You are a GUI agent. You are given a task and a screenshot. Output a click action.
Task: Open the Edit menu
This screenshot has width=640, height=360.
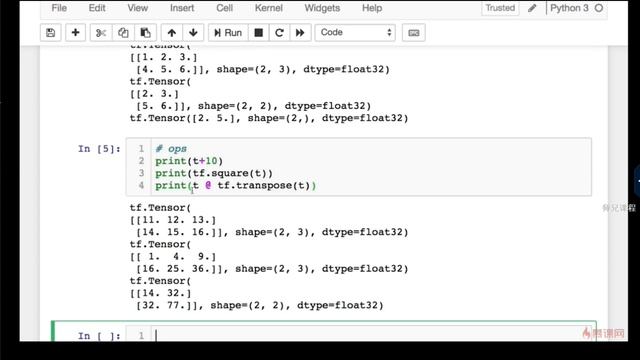click(x=97, y=8)
